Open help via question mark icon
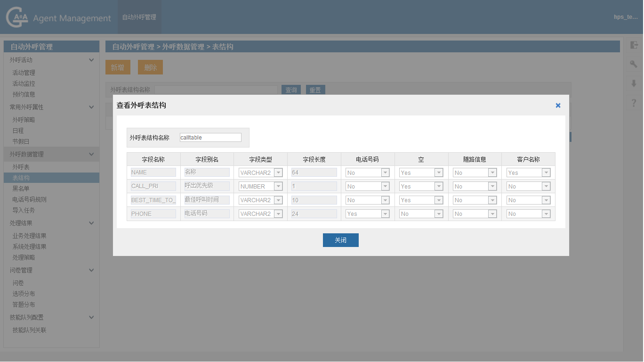Image resolution: width=644 pixels, height=362 pixels. click(634, 103)
